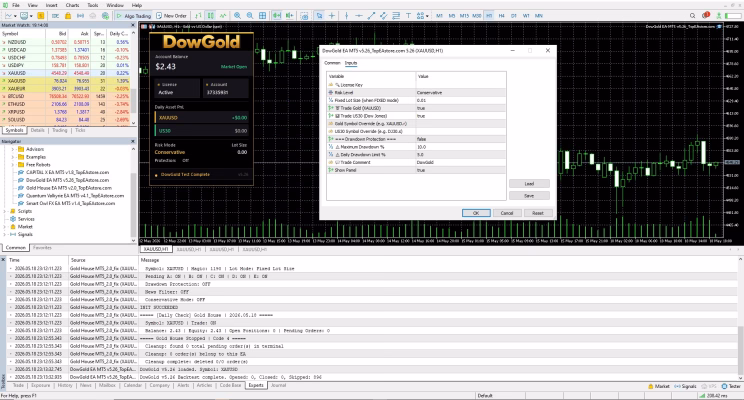Image resolution: width=744 pixels, height=400 pixels.
Task: Toggle the Algo Trading button
Action: [133, 16]
